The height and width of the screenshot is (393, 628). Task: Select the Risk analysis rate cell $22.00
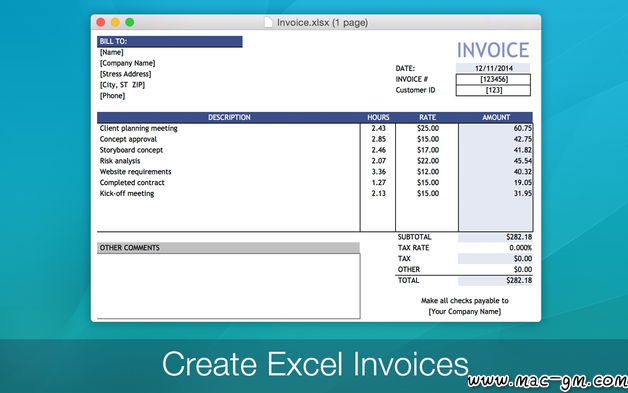click(x=428, y=161)
